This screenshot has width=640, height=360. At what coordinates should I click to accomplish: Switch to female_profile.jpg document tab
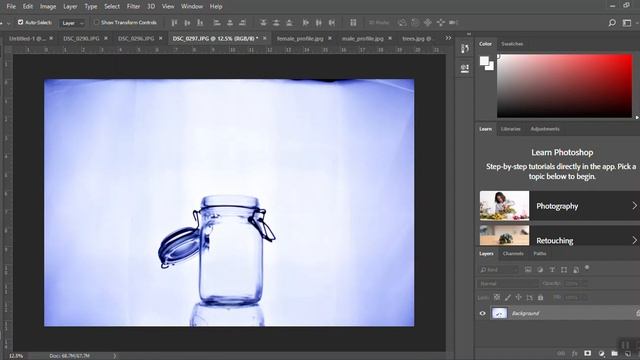(x=300, y=38)
